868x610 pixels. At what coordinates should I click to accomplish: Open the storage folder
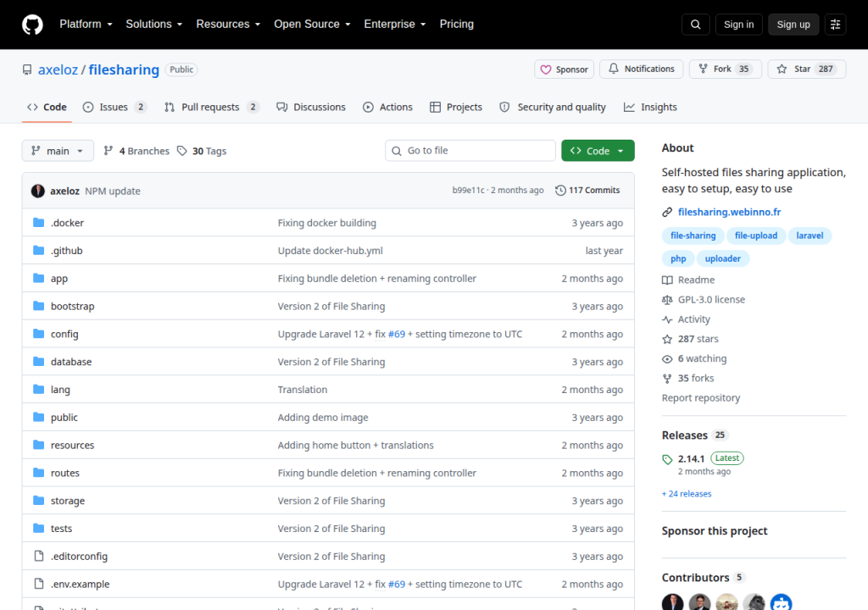click(x=68, y=501)
